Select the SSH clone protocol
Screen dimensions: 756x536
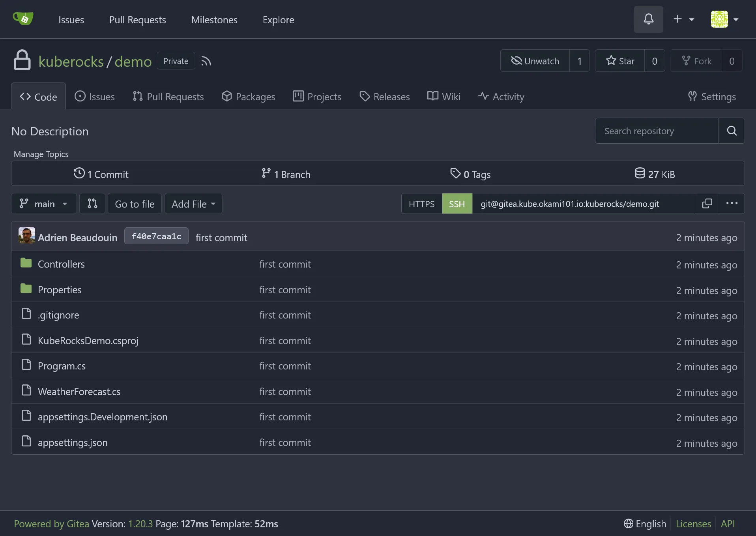click(457, 204)
